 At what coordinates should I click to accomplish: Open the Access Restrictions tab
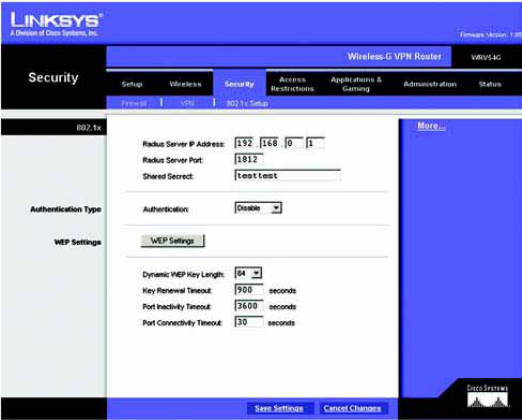pos(292,84)
